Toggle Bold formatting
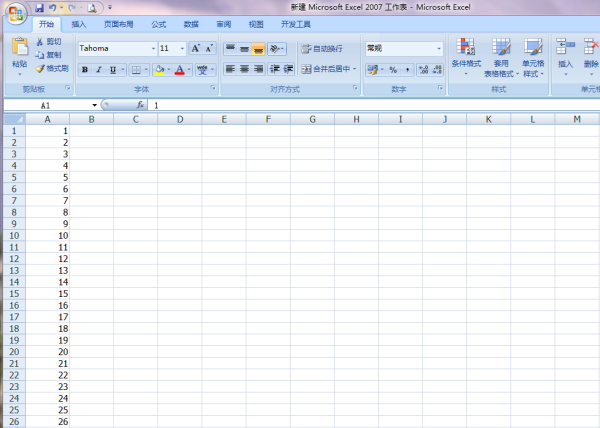 point(85,70)
